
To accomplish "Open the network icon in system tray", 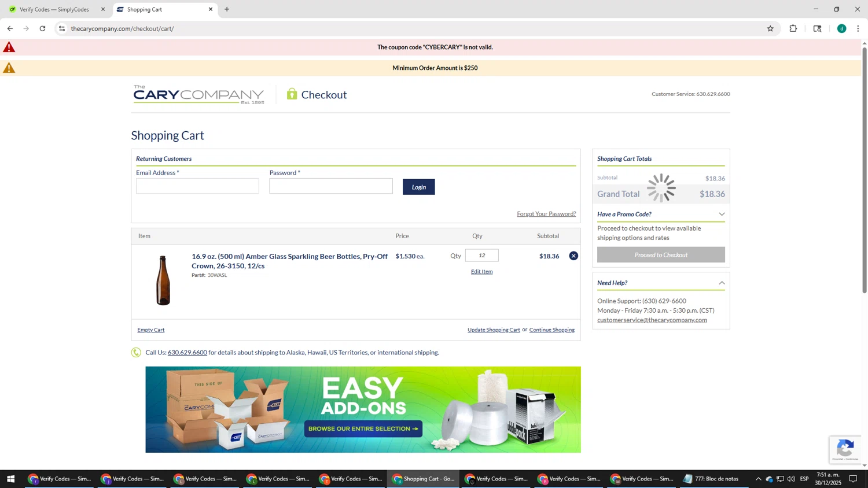I will tap(780, 479).
